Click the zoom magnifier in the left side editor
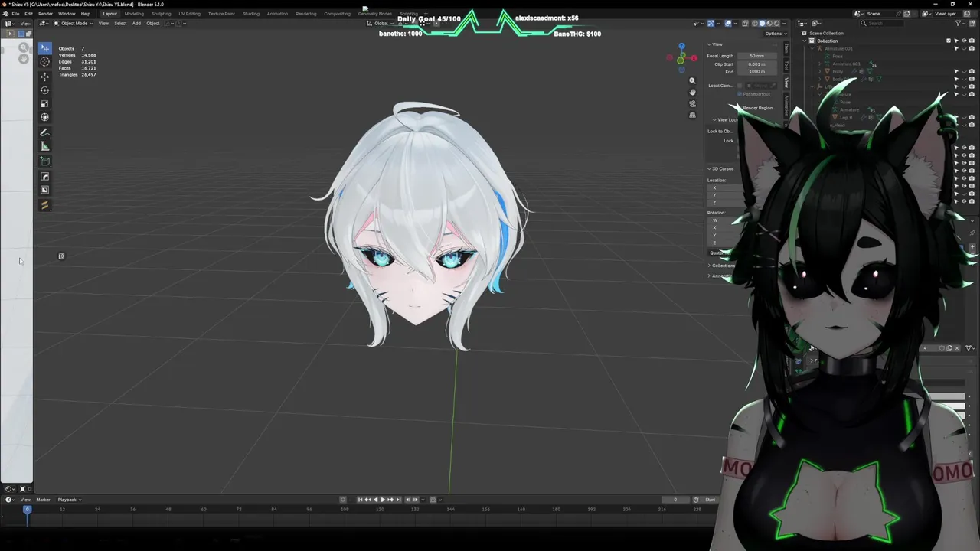Image resolution: width=980 pixels, height=551 pixels. pyautogui.click(x=24, y=47)
